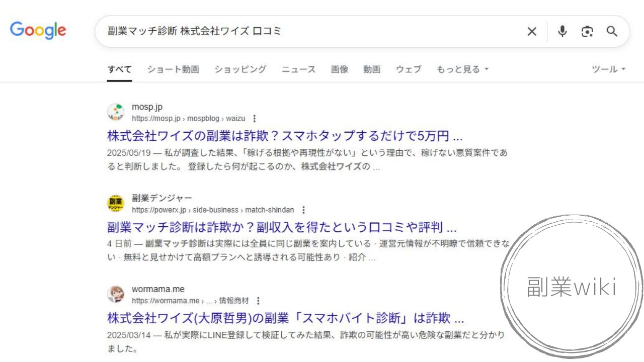The height and width of the screenshot is (362, 644).
Task: Click the mosp.jp site favicon
Action: click(x=116, y=112)
